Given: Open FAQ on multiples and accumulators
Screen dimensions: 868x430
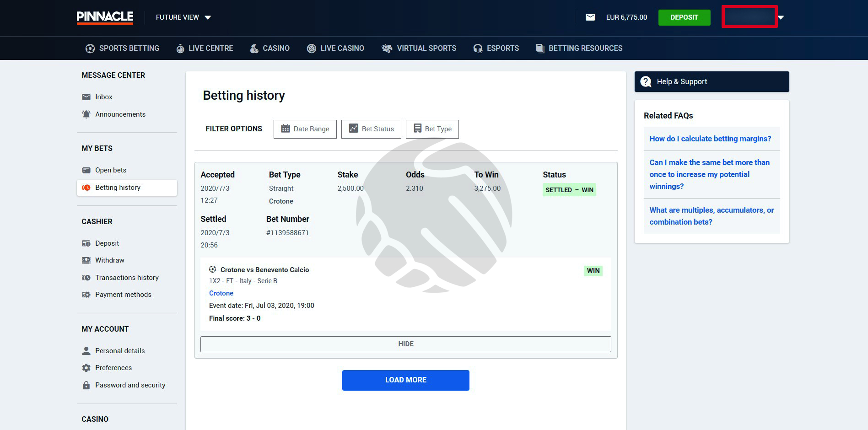Looking at the screenshot, I should coord(712,216).
